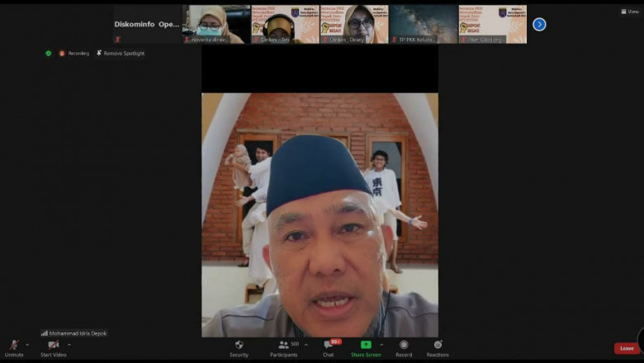The width and height of the screenshot is (644, 363).
Task: Click the green Share Screen icon
Action: coord(366,345)
